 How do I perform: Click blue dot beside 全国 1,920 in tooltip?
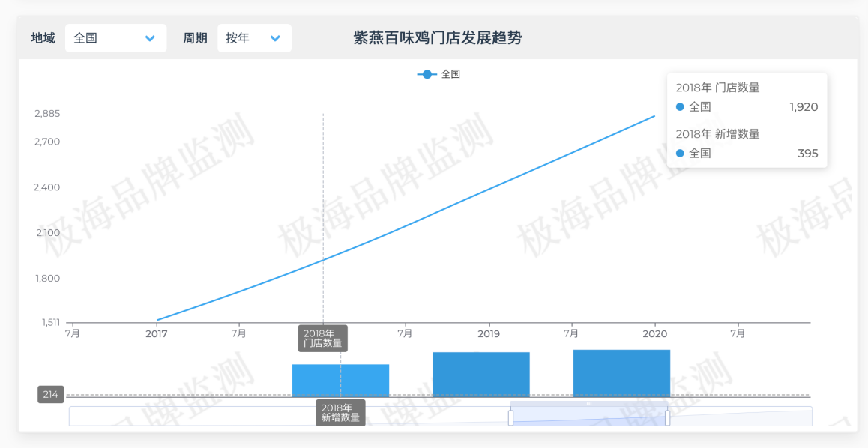[x=681, y=107]
